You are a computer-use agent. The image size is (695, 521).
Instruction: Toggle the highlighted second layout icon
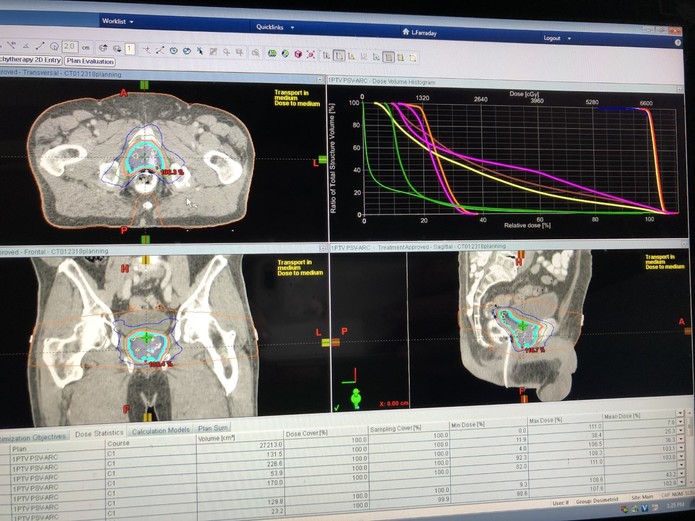339,55
